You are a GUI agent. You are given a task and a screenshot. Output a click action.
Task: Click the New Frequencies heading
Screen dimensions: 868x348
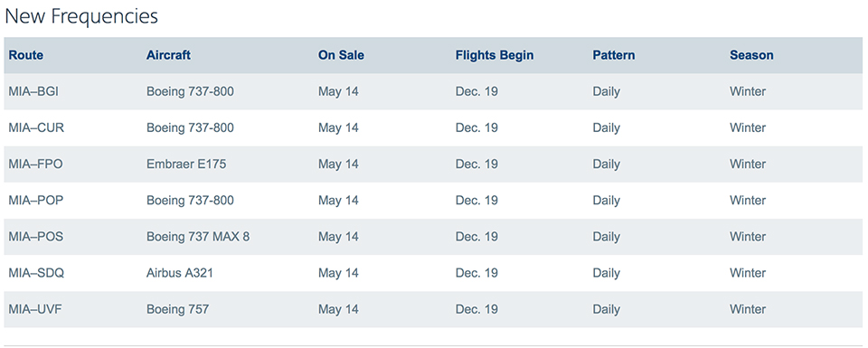pos(81,16)
